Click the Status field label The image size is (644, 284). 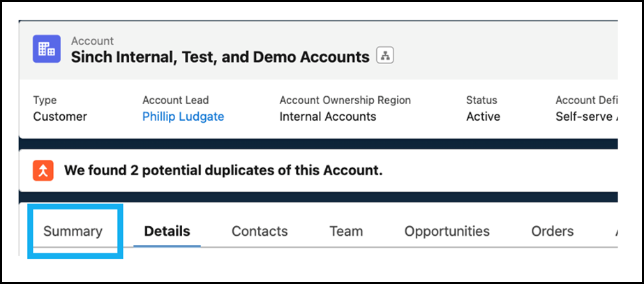481,100
